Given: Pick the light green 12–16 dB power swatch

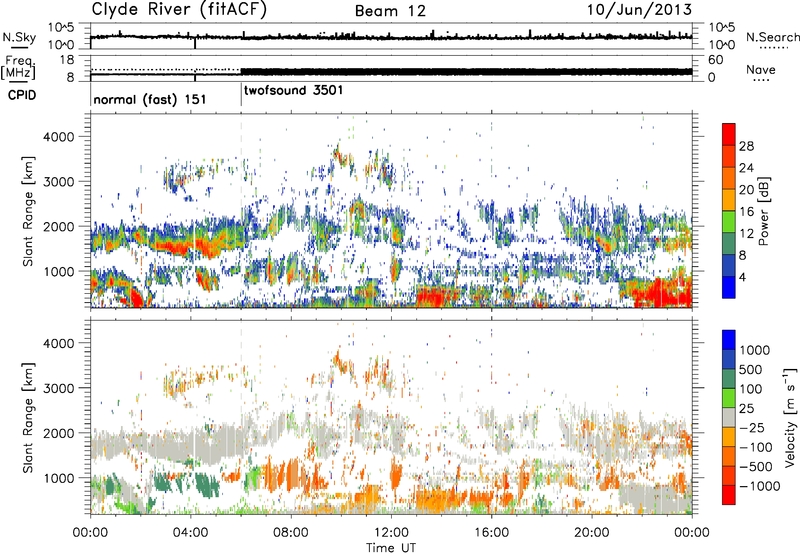Looking at the screenshot, I should pos(729,222).
